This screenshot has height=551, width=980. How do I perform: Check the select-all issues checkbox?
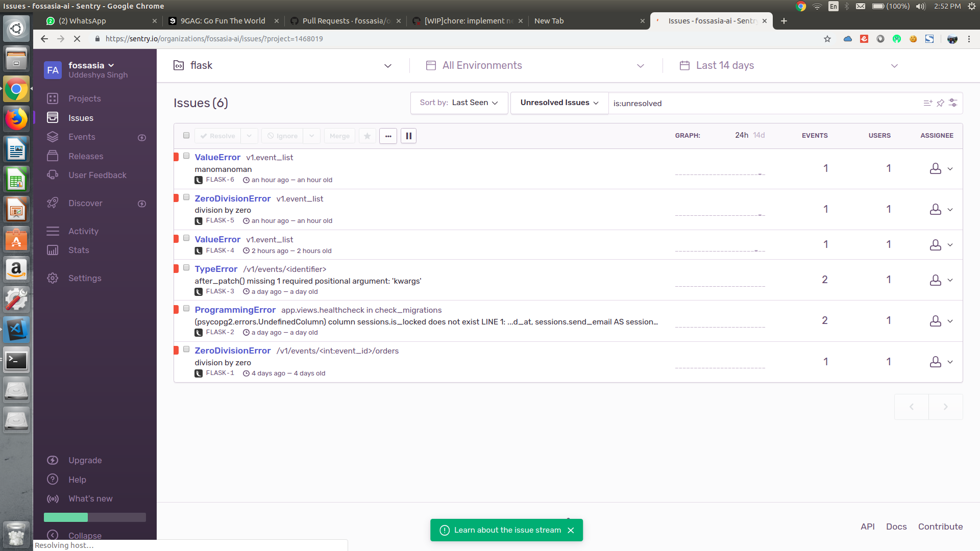pyautogui.click(x=186, y=135)
